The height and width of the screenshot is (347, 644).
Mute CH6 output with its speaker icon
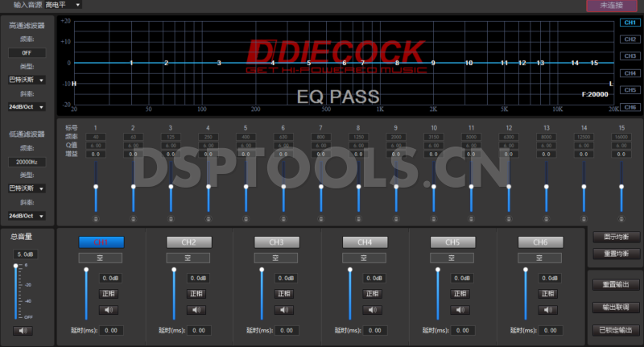click(551, 310)
